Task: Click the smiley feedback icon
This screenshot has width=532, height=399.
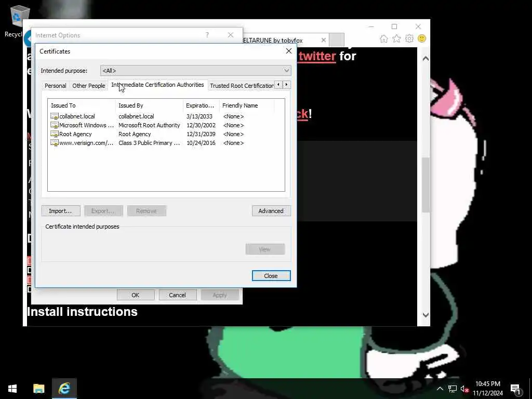Action: tap(422, 38)
